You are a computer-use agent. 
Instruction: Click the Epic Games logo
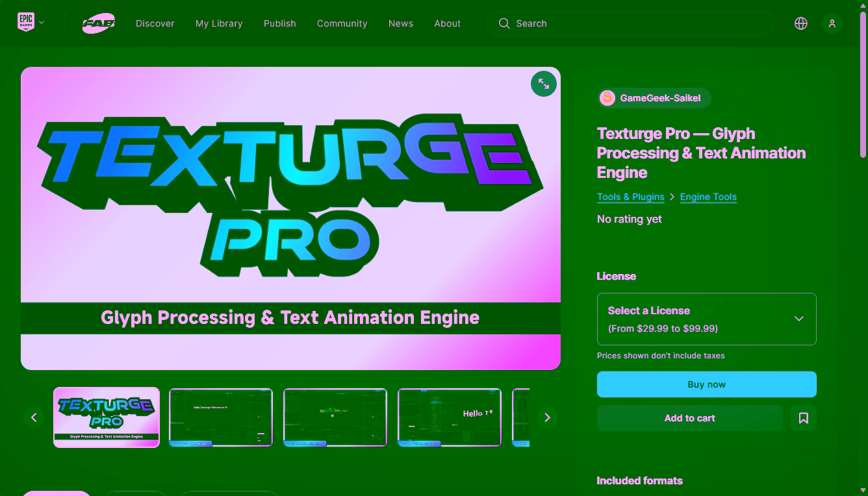coord(25,23)
